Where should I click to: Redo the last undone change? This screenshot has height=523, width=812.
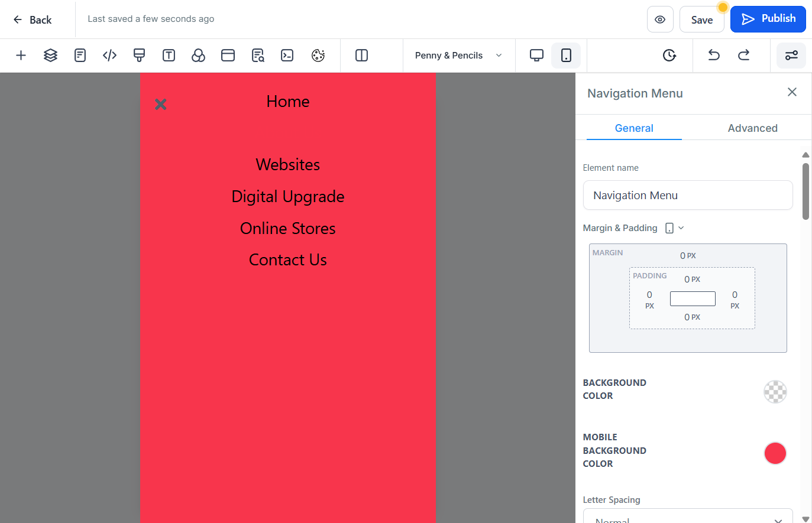pyautogui.click(x=743, y=56)
